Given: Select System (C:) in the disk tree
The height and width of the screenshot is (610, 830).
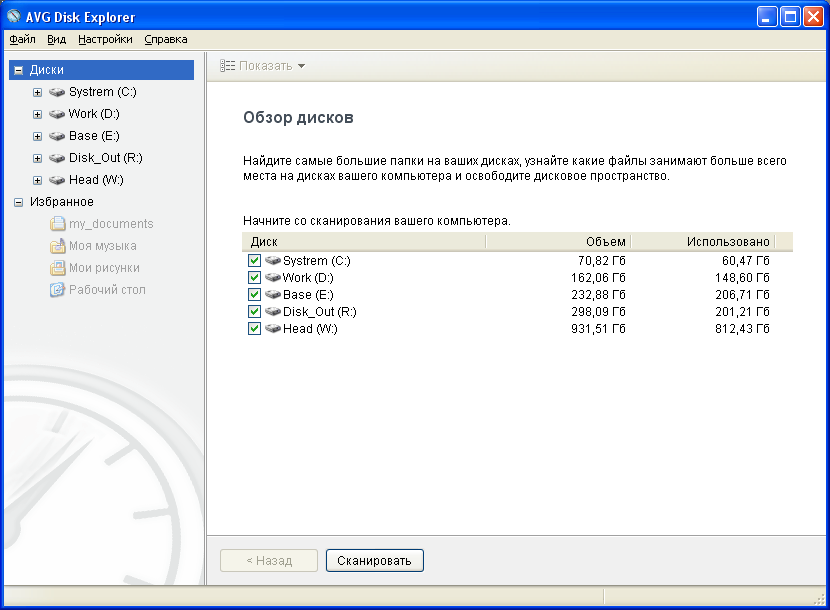Looking at the screenshot, I should click(103, 92).
